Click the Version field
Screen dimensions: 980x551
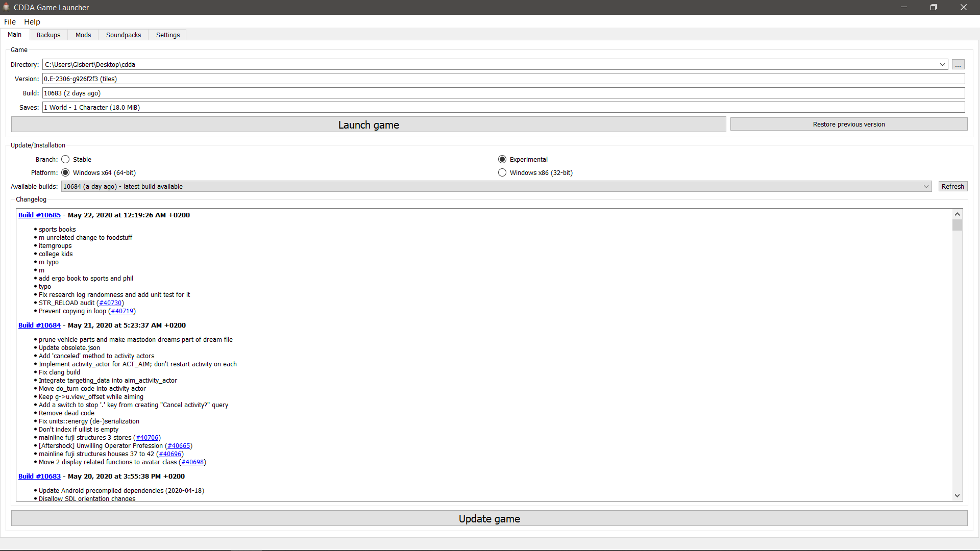(x=503, y=79)
